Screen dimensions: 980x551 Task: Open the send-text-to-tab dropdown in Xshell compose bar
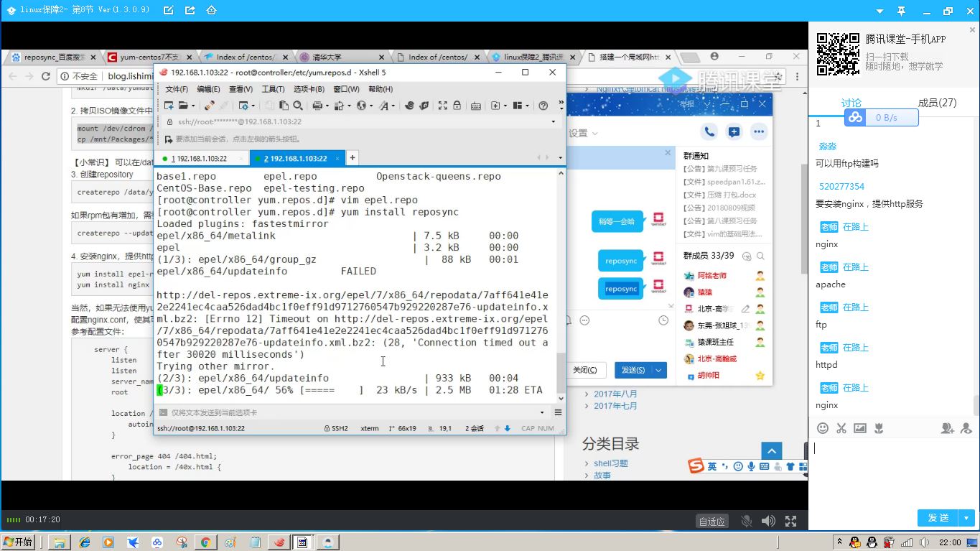(x=542, y=412)
